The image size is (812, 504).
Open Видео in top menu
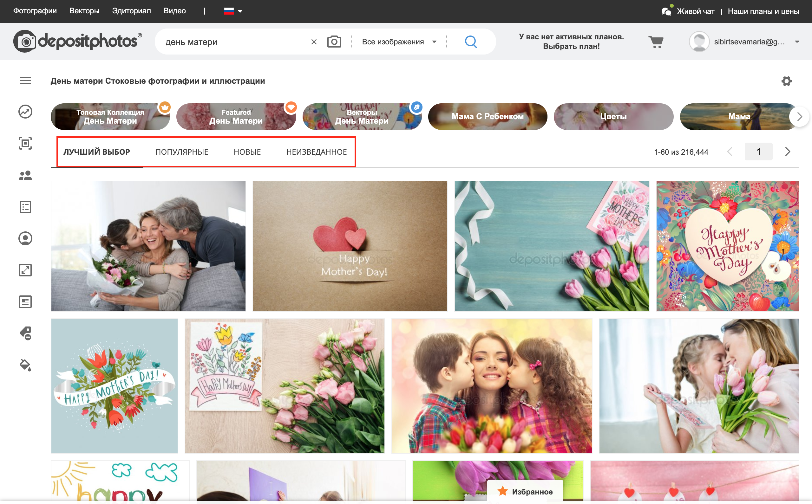click(174, 11)
